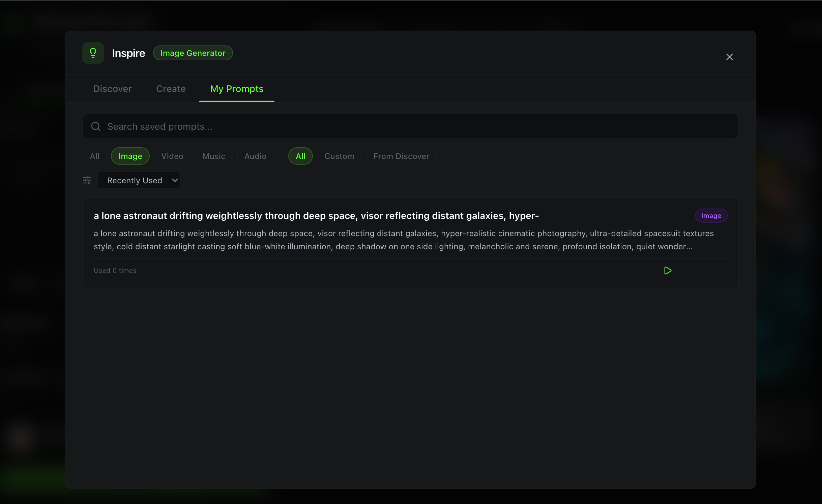Close the Inspire dialog with X
Image resolution: width=822 pixels, height=504 pixels.
(x=729, y=57)
